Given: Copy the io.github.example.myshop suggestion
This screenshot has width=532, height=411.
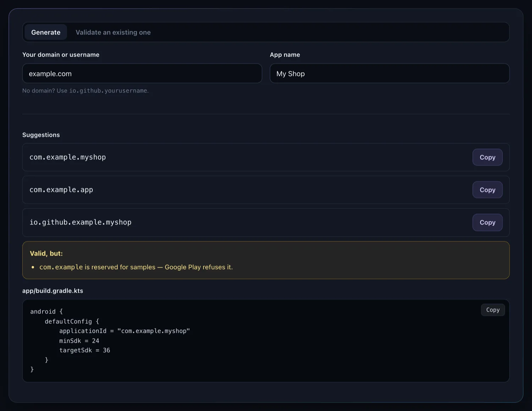Looking at the screenshot, I should pyautogui.click(x=487, y=222).
